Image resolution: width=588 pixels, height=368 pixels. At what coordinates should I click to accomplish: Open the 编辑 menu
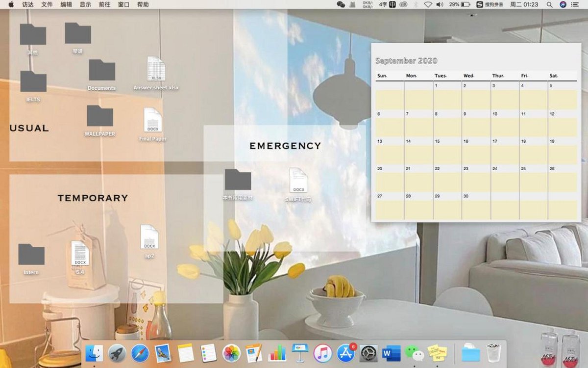[66, 4]
